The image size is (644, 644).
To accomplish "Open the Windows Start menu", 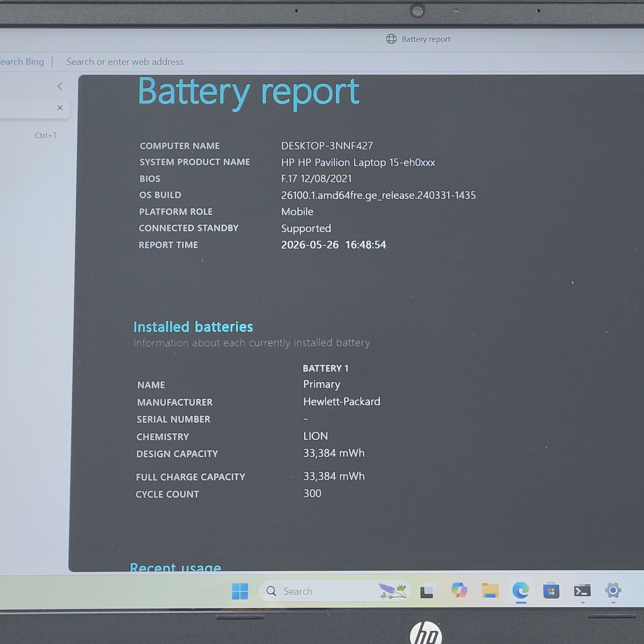I will coord(240,591).
